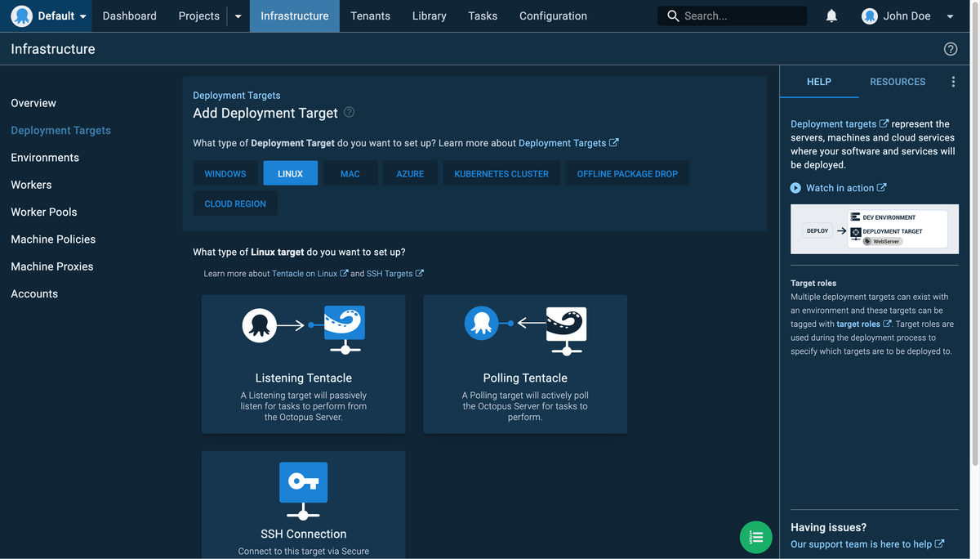Open the help panel overflow kebab menu
The image size is (980, 559).
[x=952, y=82]
